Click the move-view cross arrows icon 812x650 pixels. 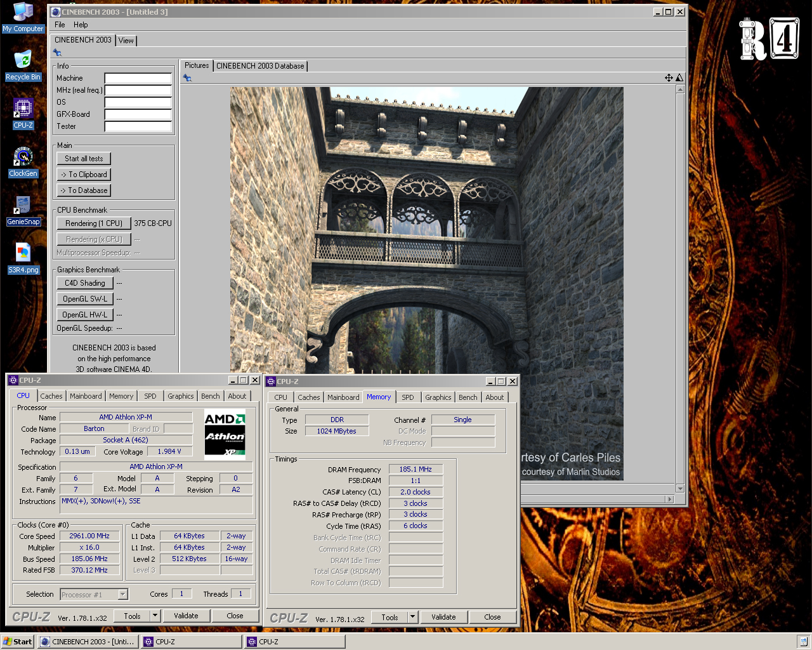point(669,77)
